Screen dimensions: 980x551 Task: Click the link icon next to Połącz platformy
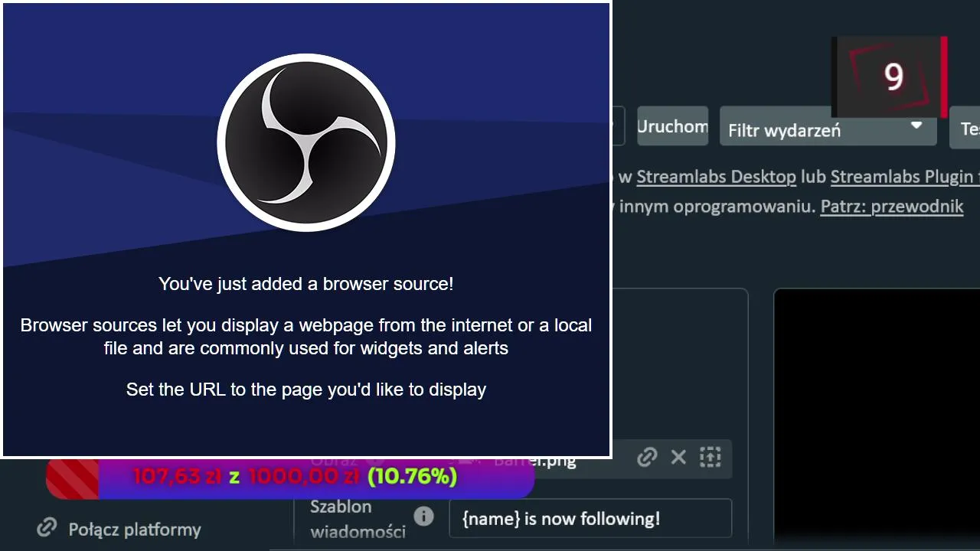[x=47, y=527]
